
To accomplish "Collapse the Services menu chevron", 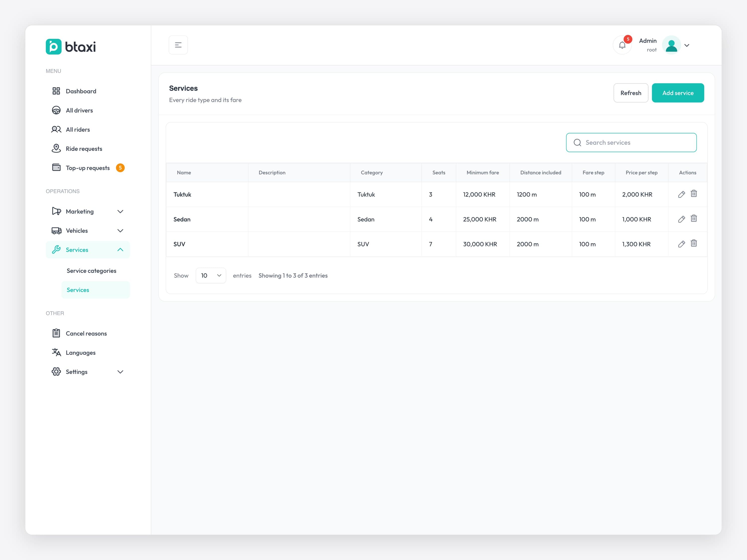I will pos(120,250).
